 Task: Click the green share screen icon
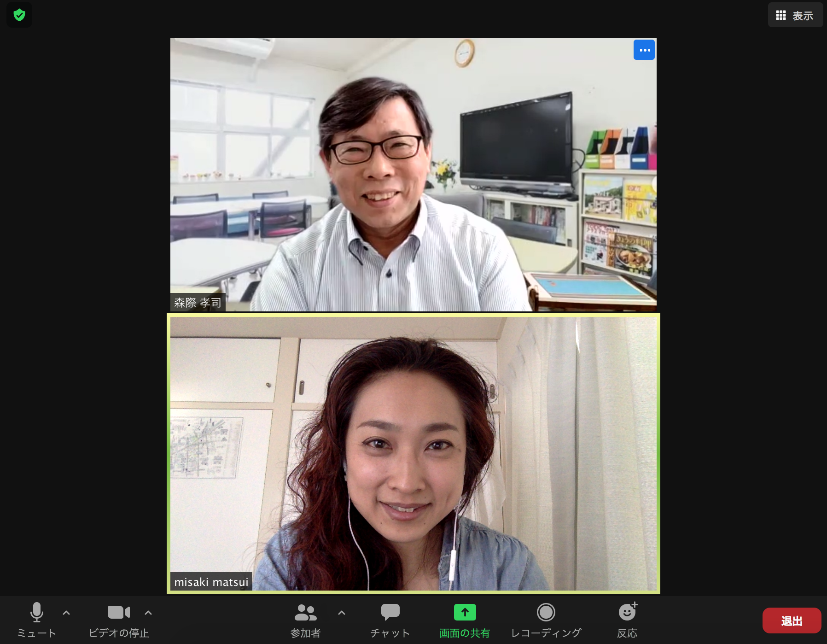coord(465,612)
